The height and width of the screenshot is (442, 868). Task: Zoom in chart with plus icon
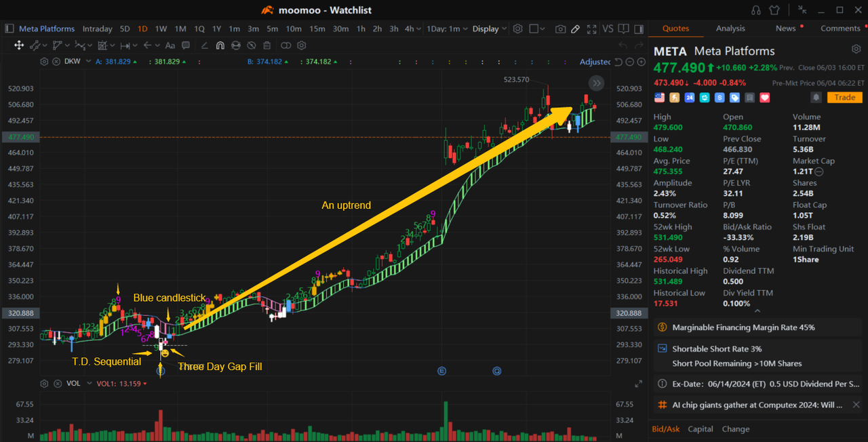pyautogui.click(x=642, y=62)
